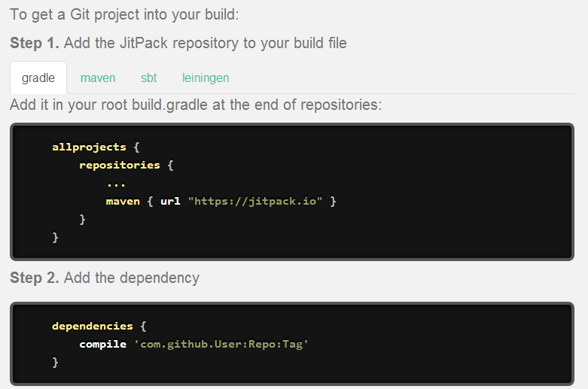Screen dimensions: 588x389
Task: Click the compile keyword in code
Action: [102, 344]
